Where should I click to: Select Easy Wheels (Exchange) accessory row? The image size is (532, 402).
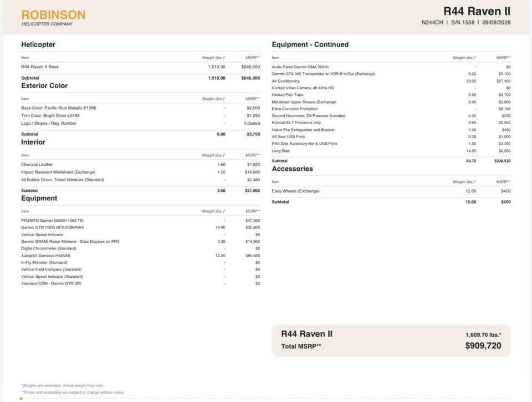coord(391,191)
